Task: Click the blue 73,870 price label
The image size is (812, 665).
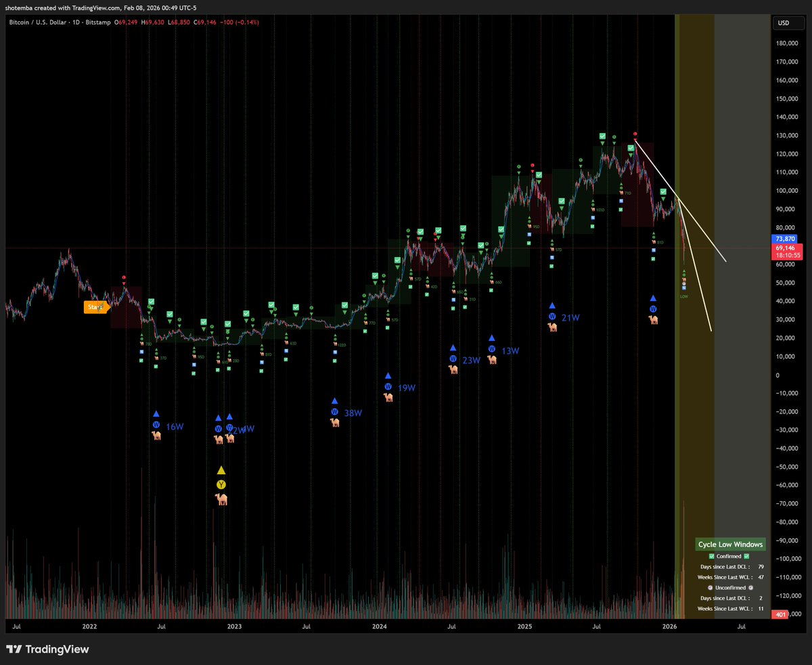Action: (785, 239)
